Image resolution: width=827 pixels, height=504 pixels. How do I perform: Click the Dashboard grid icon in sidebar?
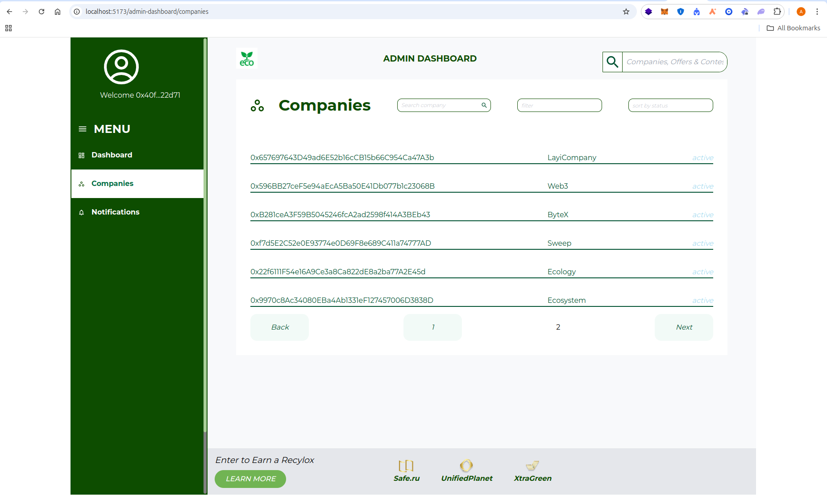pyautogui.click(x=81, y=155)
